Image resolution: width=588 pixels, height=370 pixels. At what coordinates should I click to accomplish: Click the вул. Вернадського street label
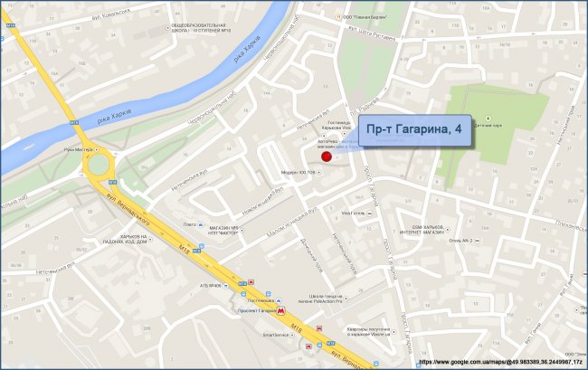[128, 210]
